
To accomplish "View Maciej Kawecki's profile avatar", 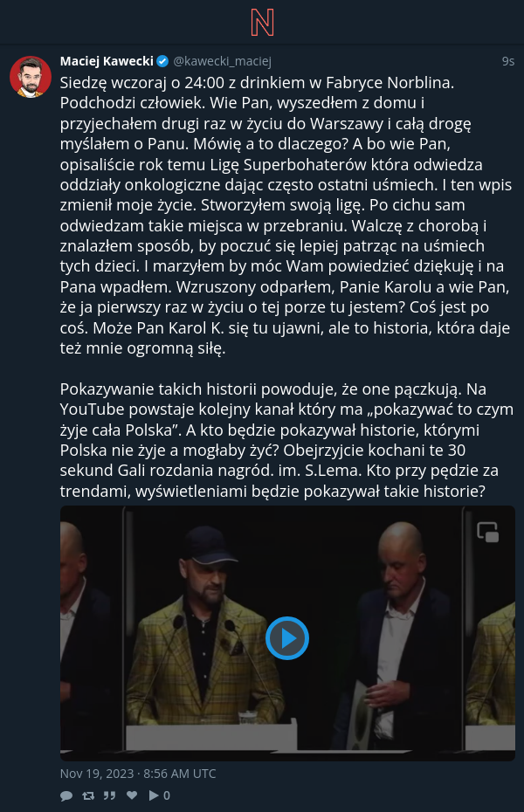I will click(31, 77).
